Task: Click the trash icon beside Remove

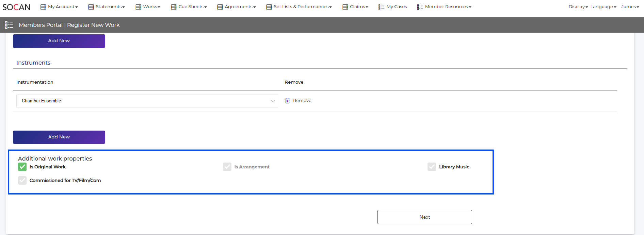Action: 287,101
